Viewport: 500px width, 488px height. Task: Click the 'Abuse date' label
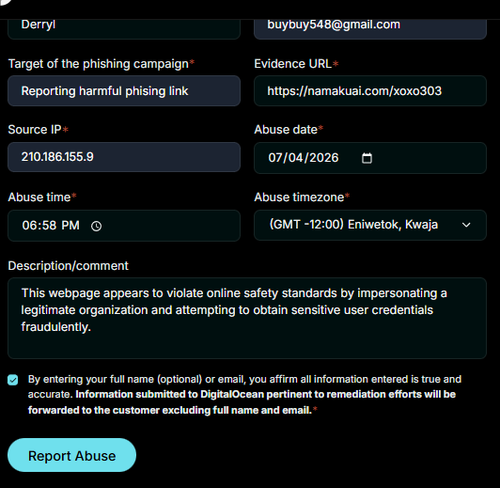(286, 130)
